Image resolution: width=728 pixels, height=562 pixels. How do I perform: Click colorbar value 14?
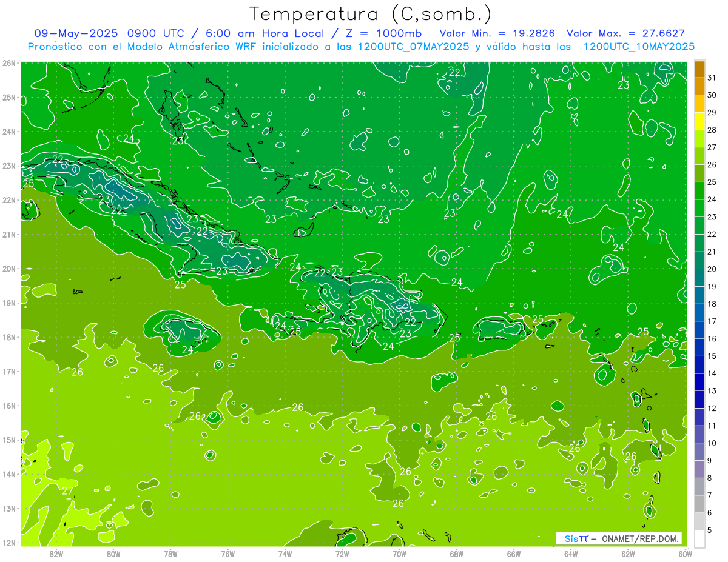coord(712,373)
